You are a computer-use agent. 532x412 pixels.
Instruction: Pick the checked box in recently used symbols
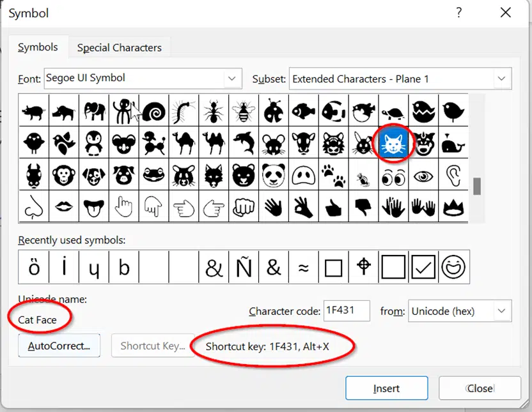423,267
